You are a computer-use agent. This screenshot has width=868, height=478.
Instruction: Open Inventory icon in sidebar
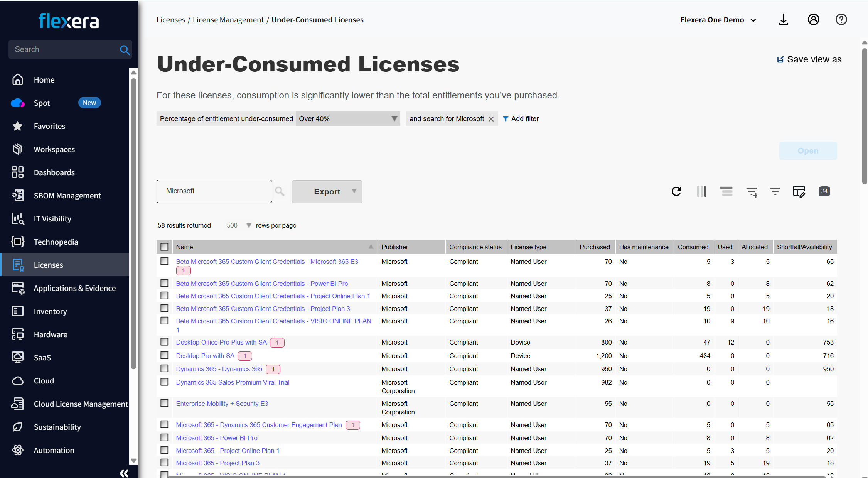point(18,311)
